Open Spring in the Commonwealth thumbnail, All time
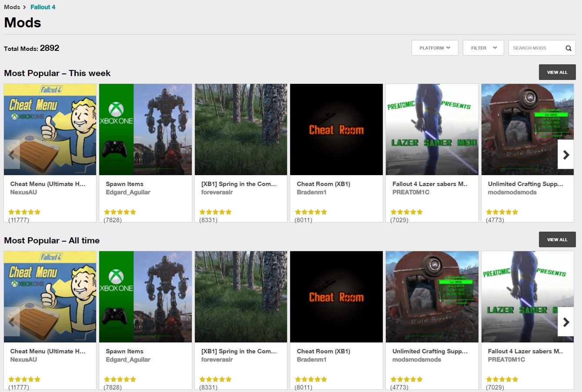The width and height of the screenshot is (582, 392). click(241, 297)
